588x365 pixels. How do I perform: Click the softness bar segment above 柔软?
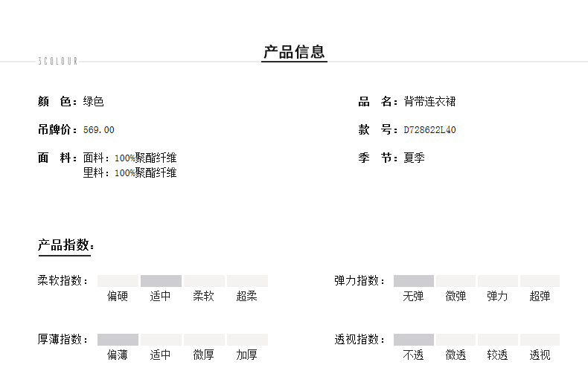point(204,281)
